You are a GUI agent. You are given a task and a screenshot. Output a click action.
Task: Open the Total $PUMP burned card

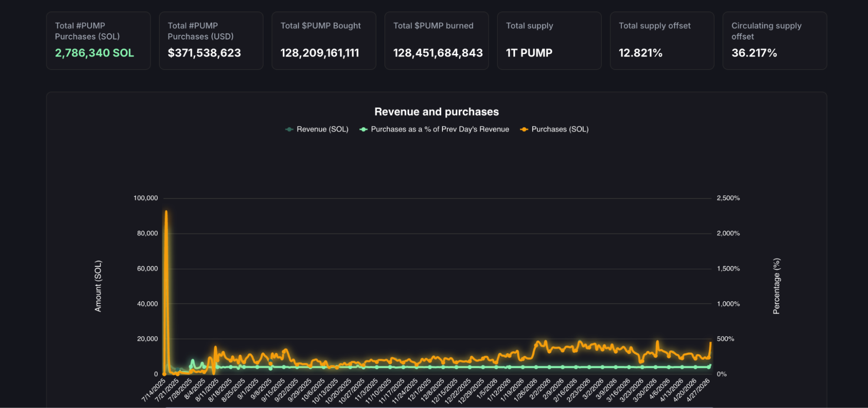click(436, 41)
